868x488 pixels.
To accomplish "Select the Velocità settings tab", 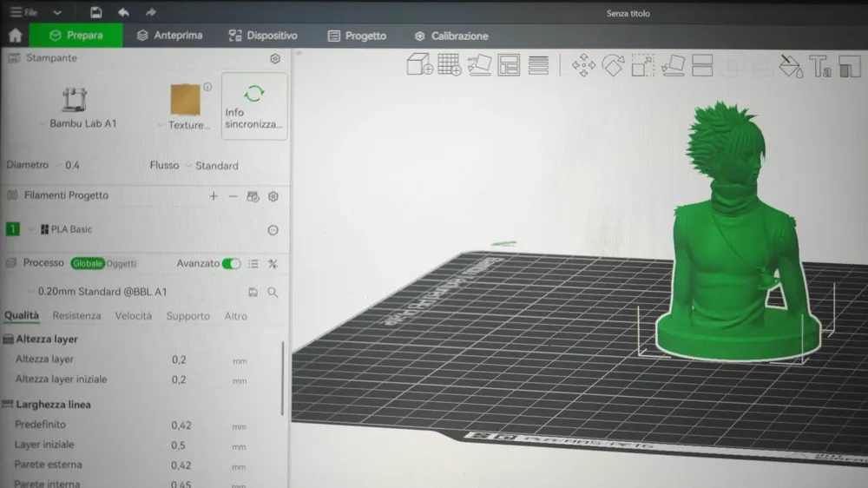I will coord(134,316).
